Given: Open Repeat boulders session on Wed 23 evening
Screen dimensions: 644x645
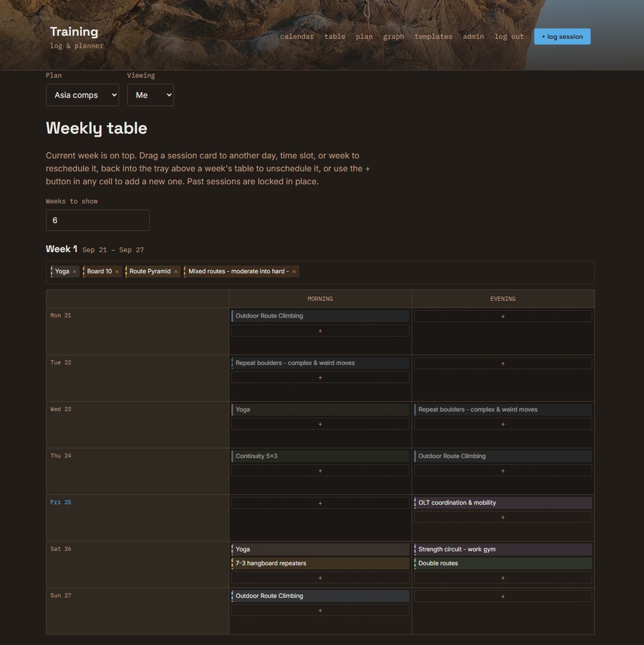Looking at the screenshot, I should pos(503,409).
